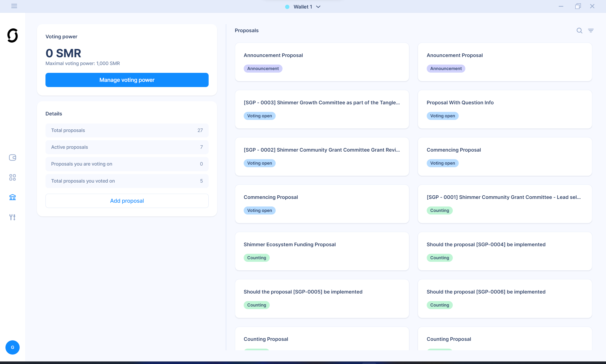Open the [SGP - 0003] Shimmer Growth Committee proposal
This screenshot has width=606, height=364.
(x=322, y=102)
